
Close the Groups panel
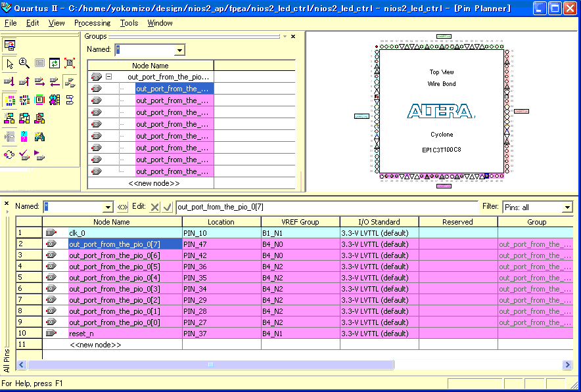[x=293, y=36]
